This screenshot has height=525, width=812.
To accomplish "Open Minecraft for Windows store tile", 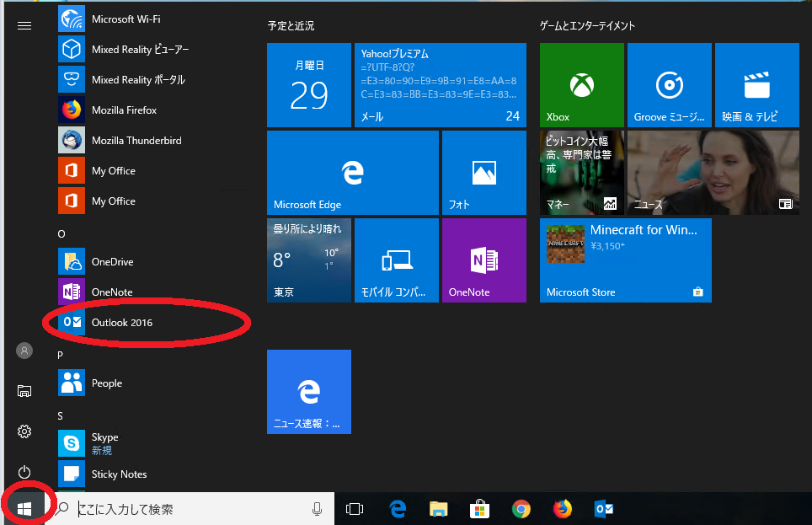I will coord(626,260).
